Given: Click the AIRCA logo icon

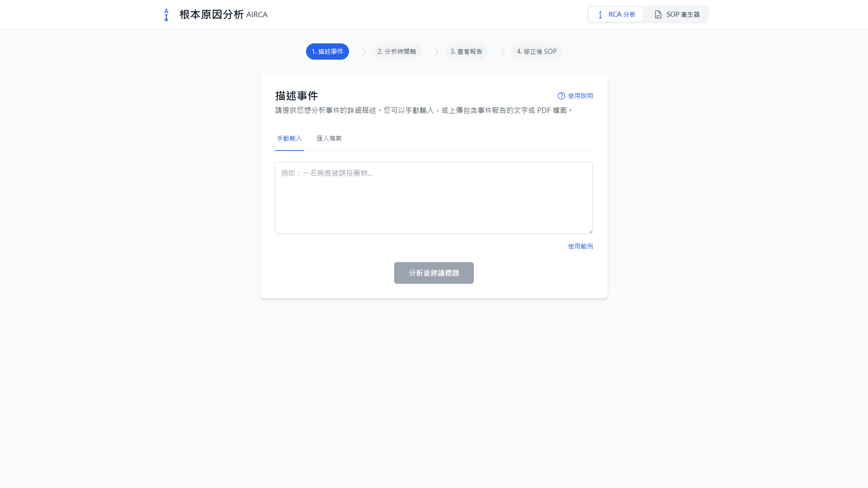Looking at the screenshot, I should (166, 14).
